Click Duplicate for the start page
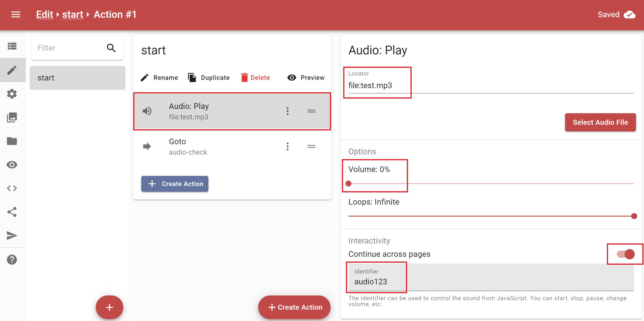Viewport: 644px width, 321px height. (x=208, y=78)
